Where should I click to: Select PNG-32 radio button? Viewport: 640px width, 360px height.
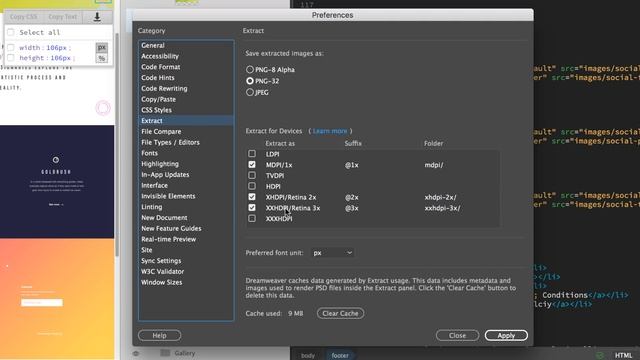click(x=250, y=81)
